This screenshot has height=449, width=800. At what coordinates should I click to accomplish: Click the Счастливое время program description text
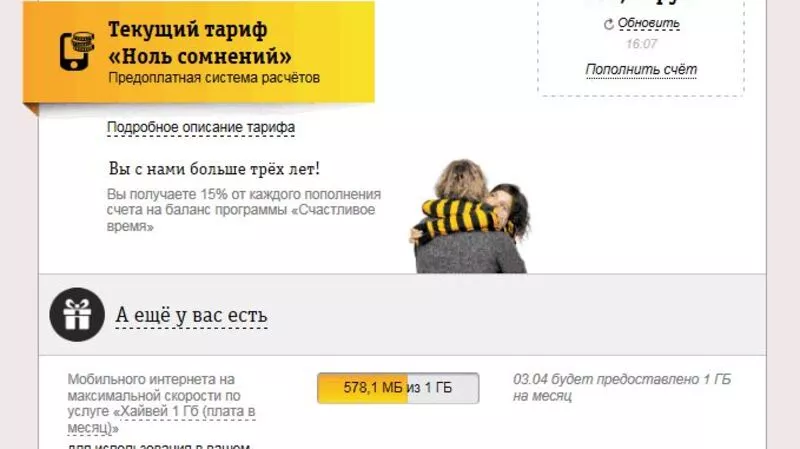(x=244, y=210)
